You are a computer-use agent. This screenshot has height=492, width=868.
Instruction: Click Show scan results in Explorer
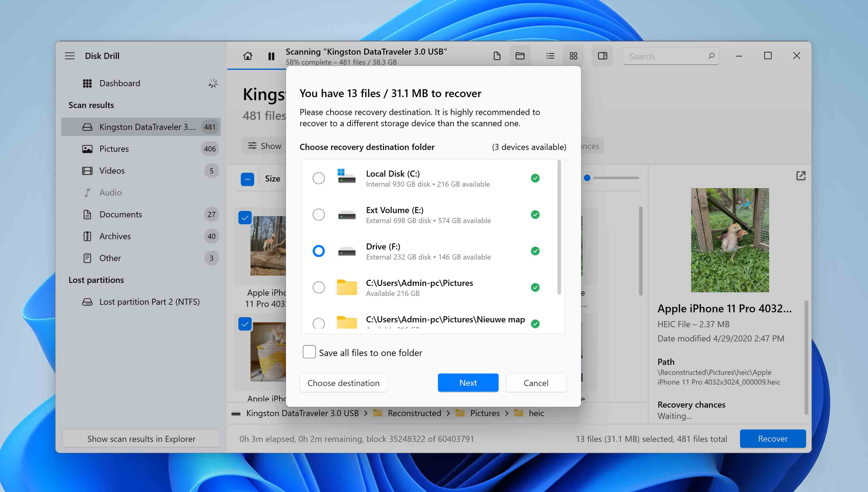click(x=141, y=439)
